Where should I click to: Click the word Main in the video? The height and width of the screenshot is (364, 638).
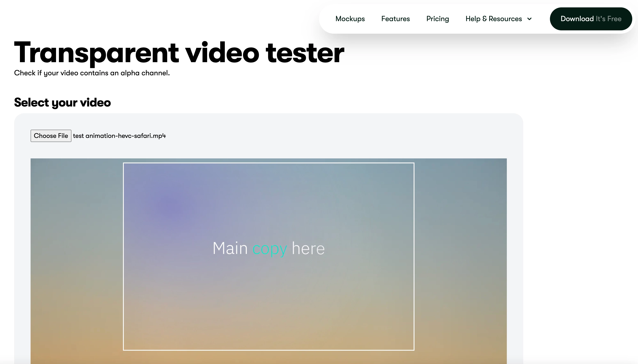click(x=230, y=248)
